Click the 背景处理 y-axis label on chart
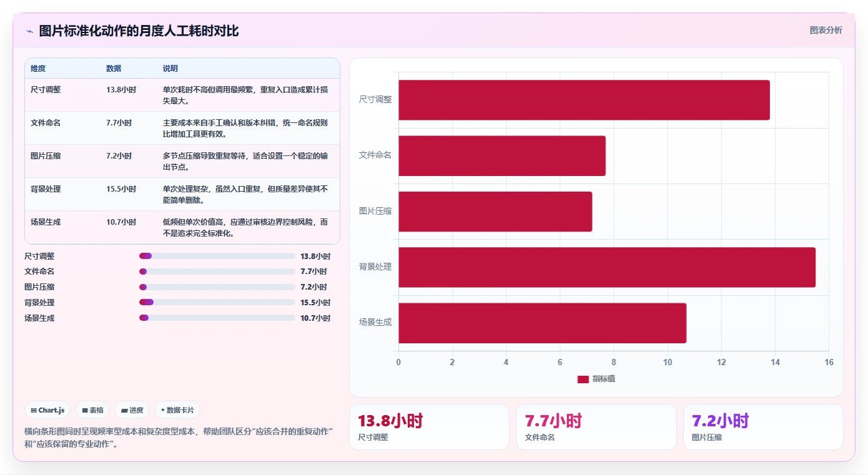The image size is (868, 475). [x=375, y=267]
